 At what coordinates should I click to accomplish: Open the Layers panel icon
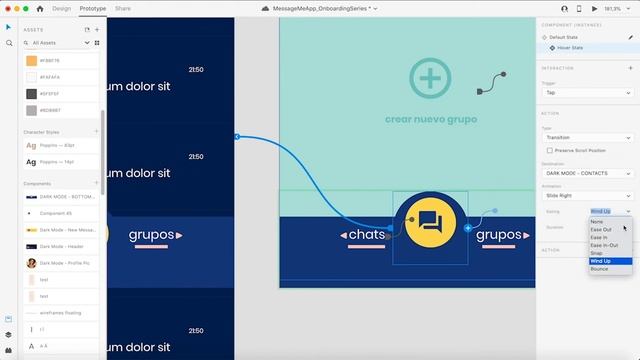coord(9,335)
